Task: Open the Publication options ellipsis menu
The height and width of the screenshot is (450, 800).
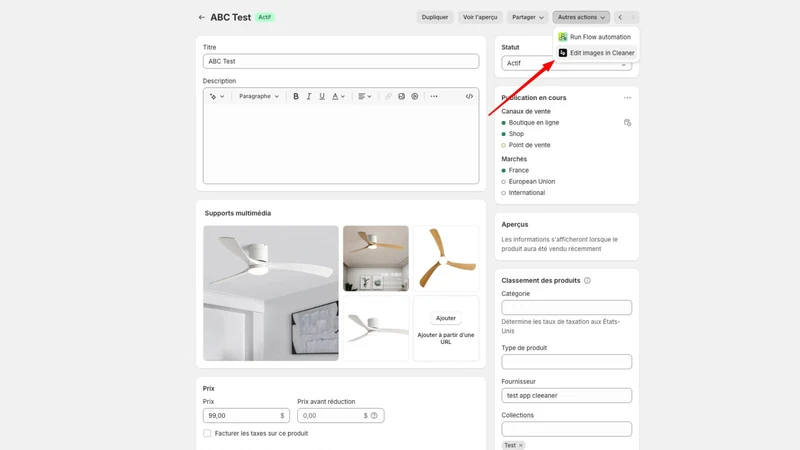Action: 627,97
